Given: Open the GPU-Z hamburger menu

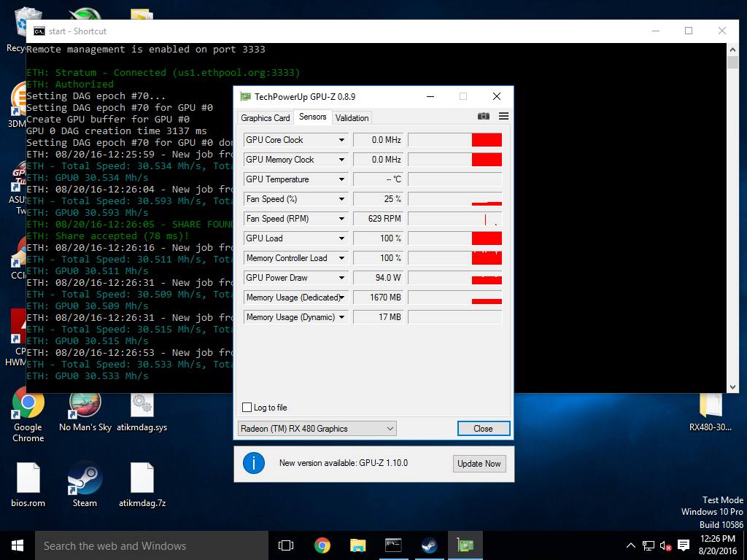Looking at the screenshot, I should pyautogui.click(x=503, y=116).
